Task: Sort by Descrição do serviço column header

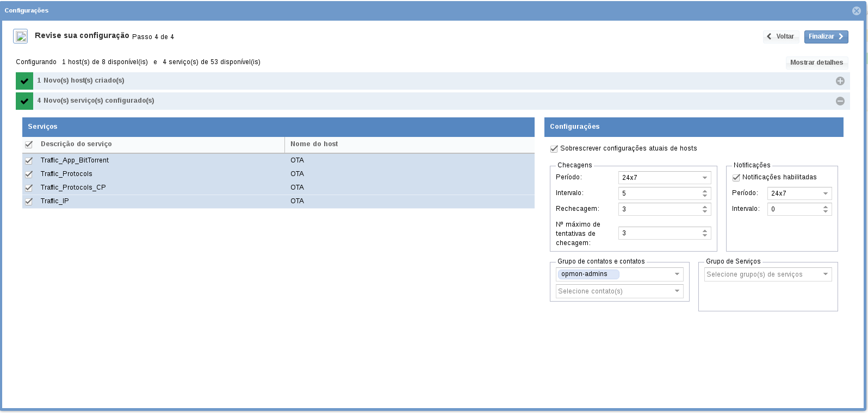Action: (76, 144)
